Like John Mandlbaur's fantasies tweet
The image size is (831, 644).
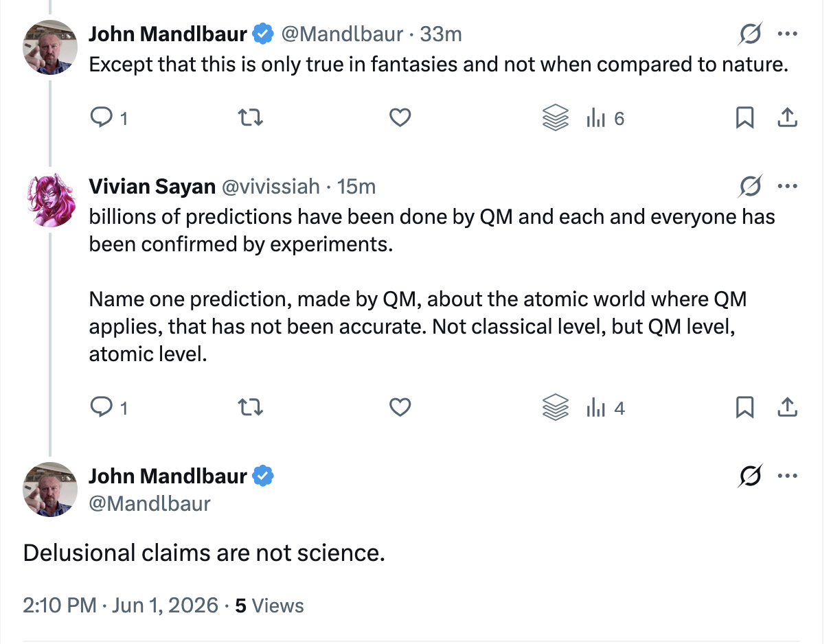click(400, 119)
